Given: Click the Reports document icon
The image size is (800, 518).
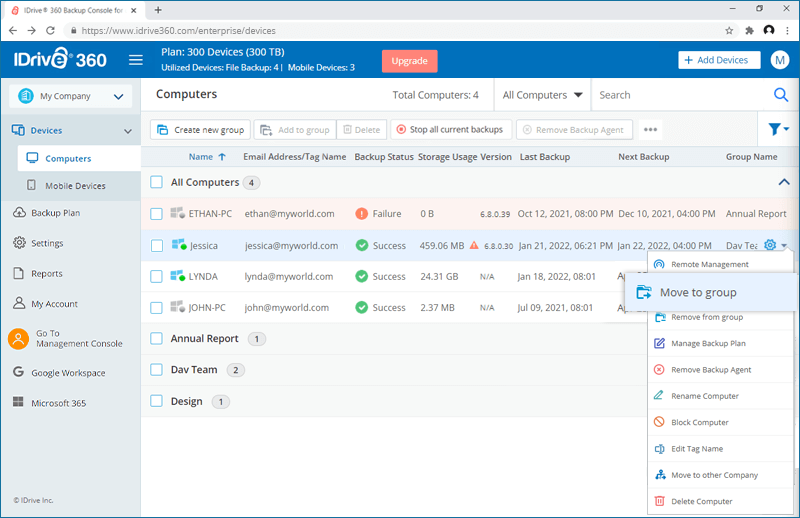Looking at the screenshot, I should pos(19,273).
